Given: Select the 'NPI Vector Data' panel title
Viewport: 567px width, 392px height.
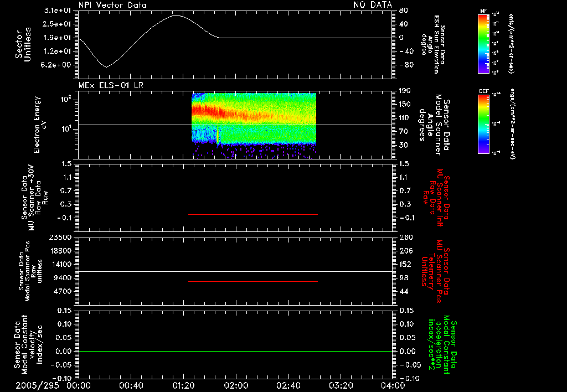Looking at the screenshot, I should click(x=112, y=5).
